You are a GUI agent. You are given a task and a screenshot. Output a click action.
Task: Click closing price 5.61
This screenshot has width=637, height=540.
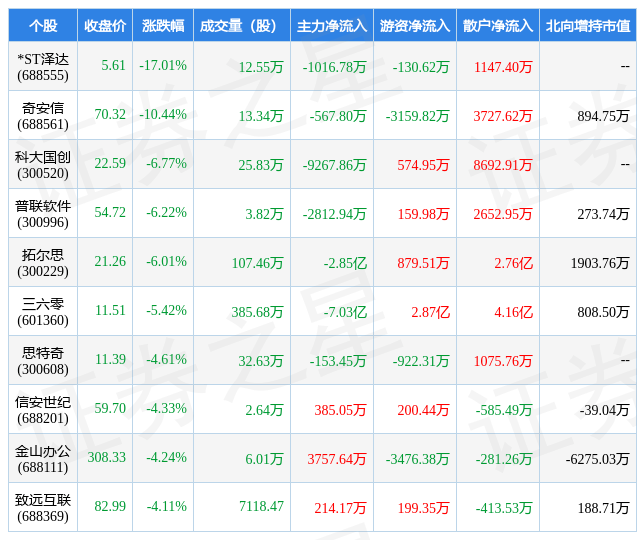coord(113,65)
